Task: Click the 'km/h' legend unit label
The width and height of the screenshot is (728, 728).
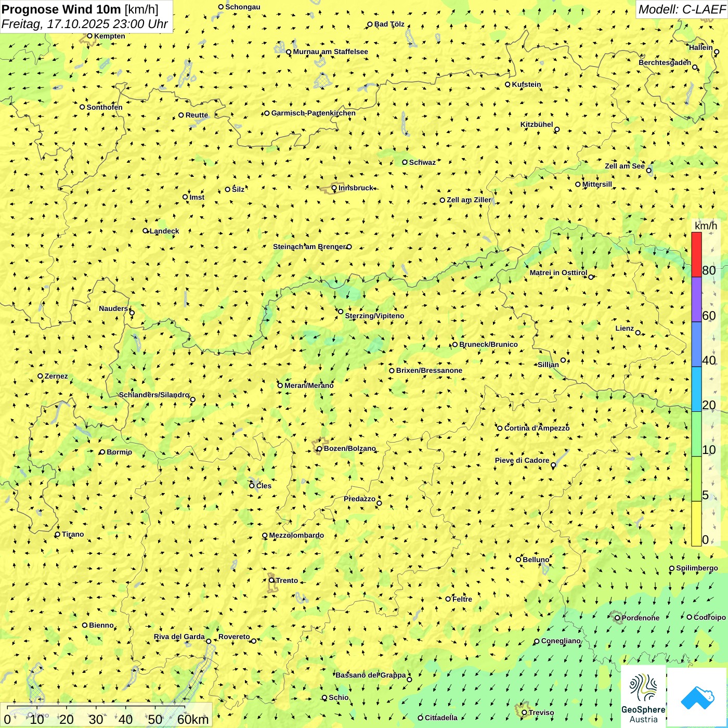Action: (x=706, y=226)
